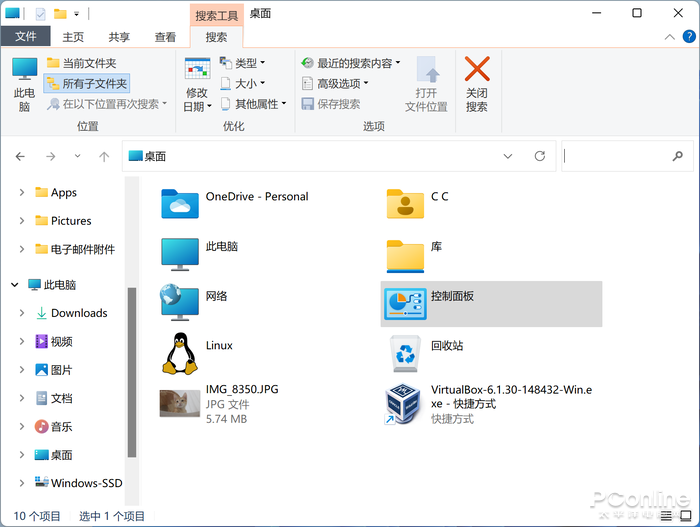This screenshot has height=527, width=700.
Task: Switch to large icons view in status bar
Action: click(685, 516)
